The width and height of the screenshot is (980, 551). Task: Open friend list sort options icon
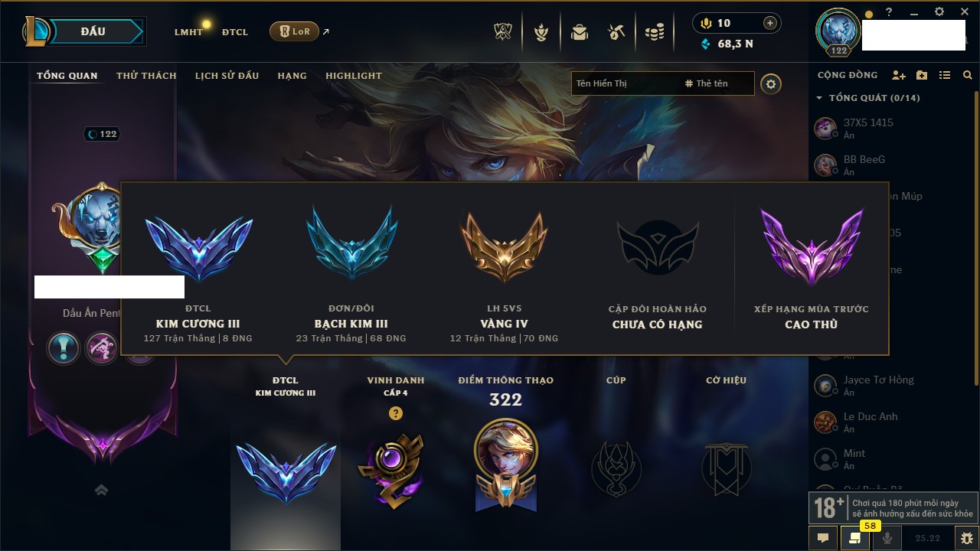[945, 76]
